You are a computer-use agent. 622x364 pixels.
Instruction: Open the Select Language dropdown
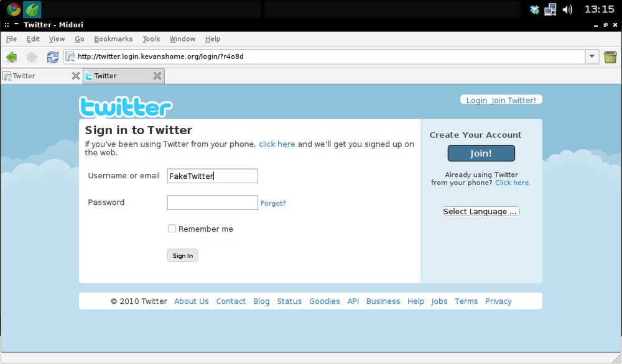[481, 211]
